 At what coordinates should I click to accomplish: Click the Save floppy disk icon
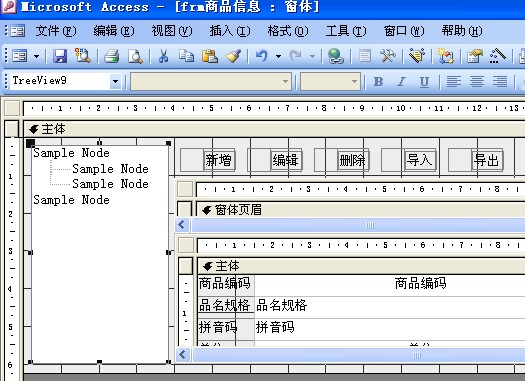pos(60,56)
